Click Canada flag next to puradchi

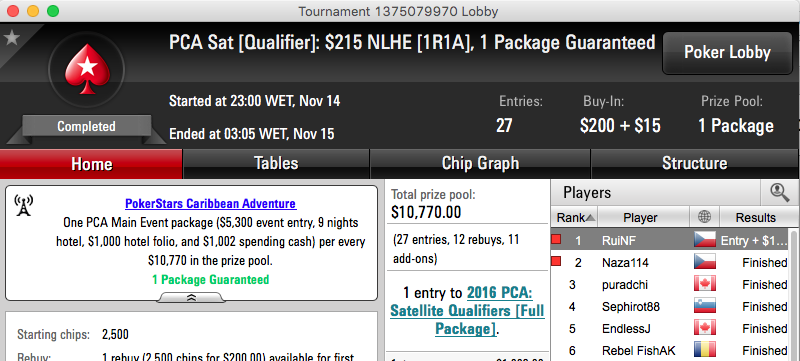(705, 284)
